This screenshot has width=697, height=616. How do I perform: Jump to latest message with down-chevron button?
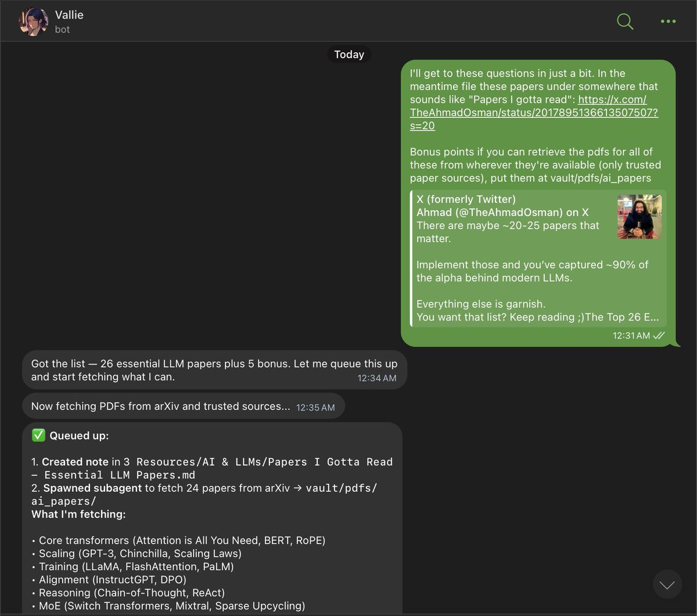667,585
